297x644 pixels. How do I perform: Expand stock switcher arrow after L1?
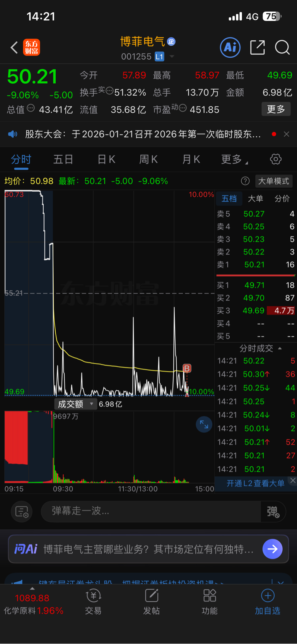click(172, 57)
